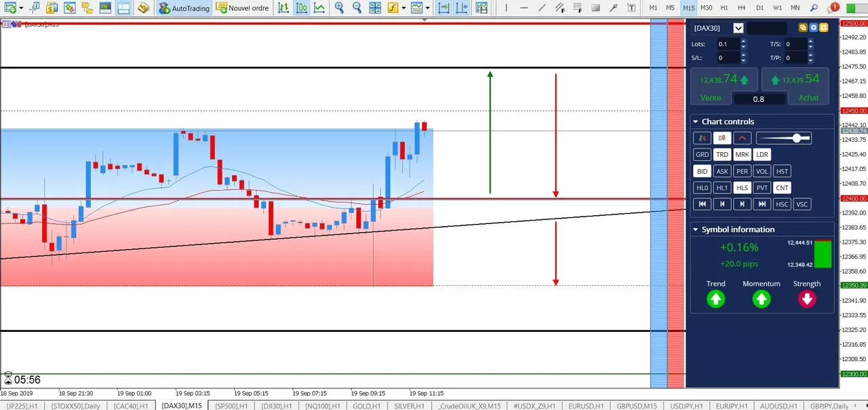Open the GOLD,H1 chart tab

pyautogui.click(x=367, y=405)
